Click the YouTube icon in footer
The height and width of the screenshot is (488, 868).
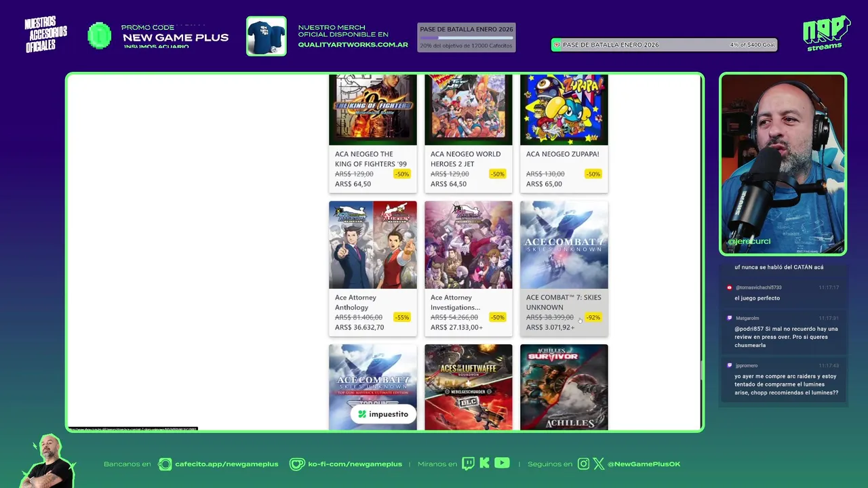[502, 464]
